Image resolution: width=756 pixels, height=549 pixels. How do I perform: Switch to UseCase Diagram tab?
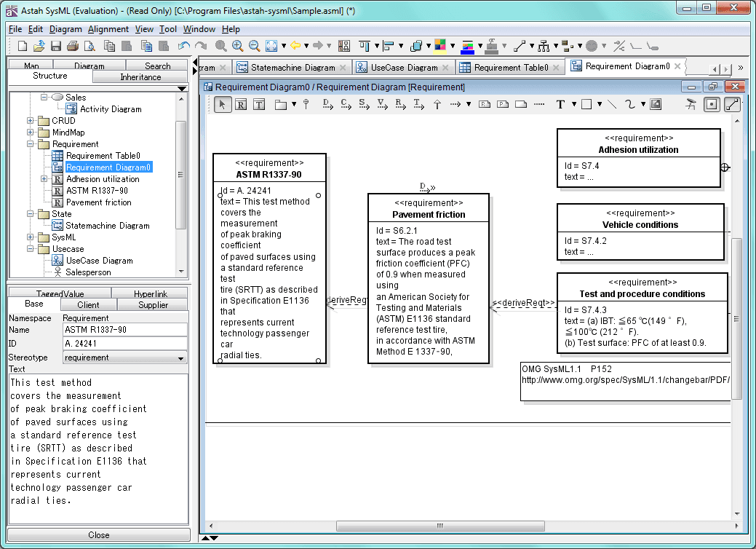404,68
